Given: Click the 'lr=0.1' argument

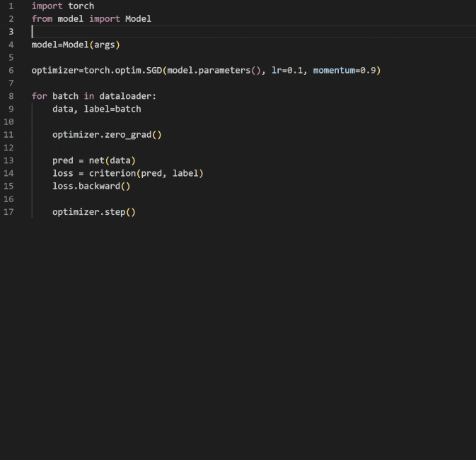Looking at the screenshot, I should 287,71.
